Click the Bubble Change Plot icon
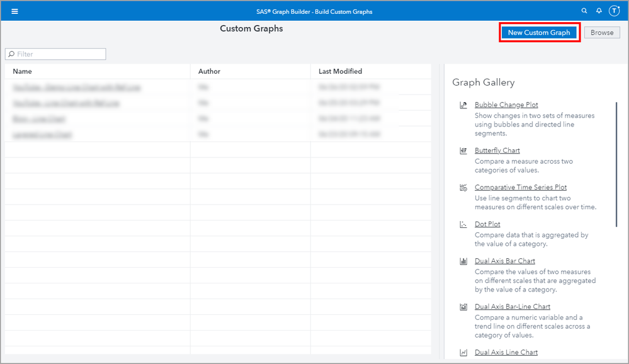 coord(463,105)
